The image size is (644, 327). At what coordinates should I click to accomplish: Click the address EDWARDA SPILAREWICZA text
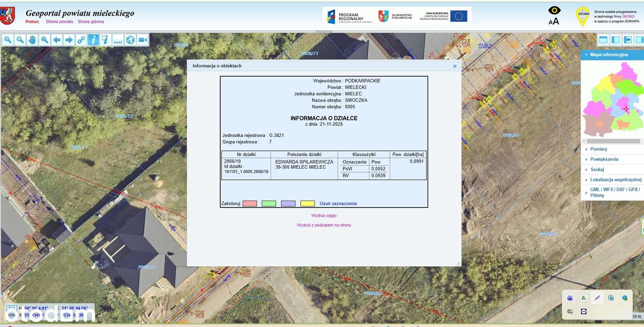pos(304,162)
